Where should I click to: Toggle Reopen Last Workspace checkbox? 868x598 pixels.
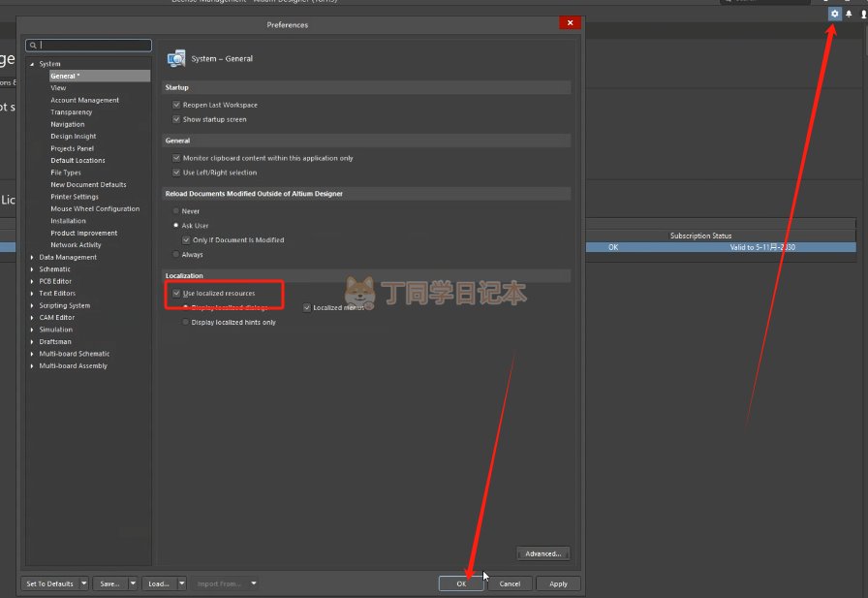pyautogui.click(x=176, y=105)
